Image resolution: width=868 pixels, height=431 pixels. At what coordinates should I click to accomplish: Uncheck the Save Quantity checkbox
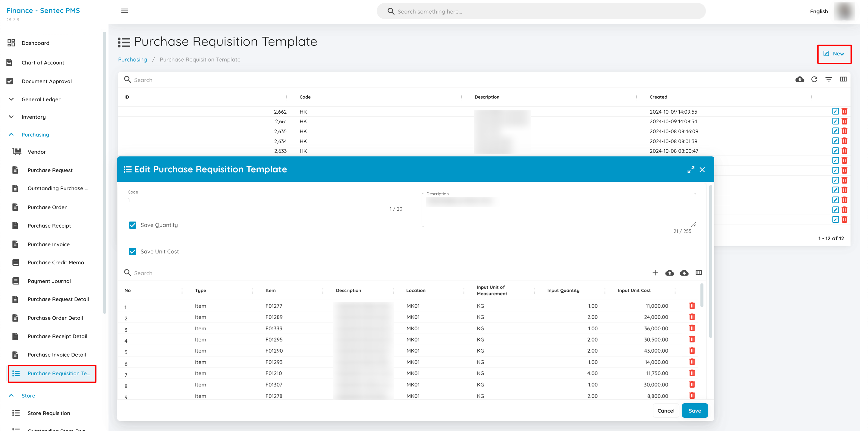click(x=132, y=225)
